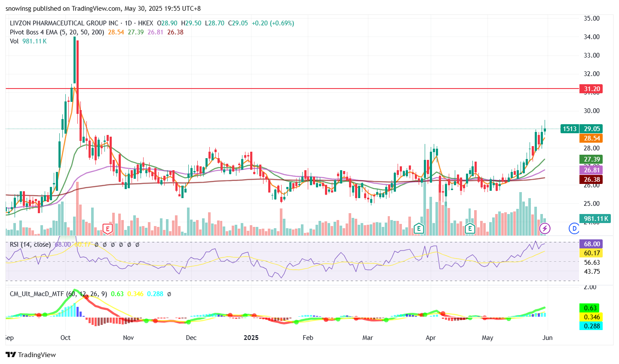Click the cyan 0.288 MACD axis label
Image resolution: width=619 pixels, height=364 pixels.
(x=591, y=326)
